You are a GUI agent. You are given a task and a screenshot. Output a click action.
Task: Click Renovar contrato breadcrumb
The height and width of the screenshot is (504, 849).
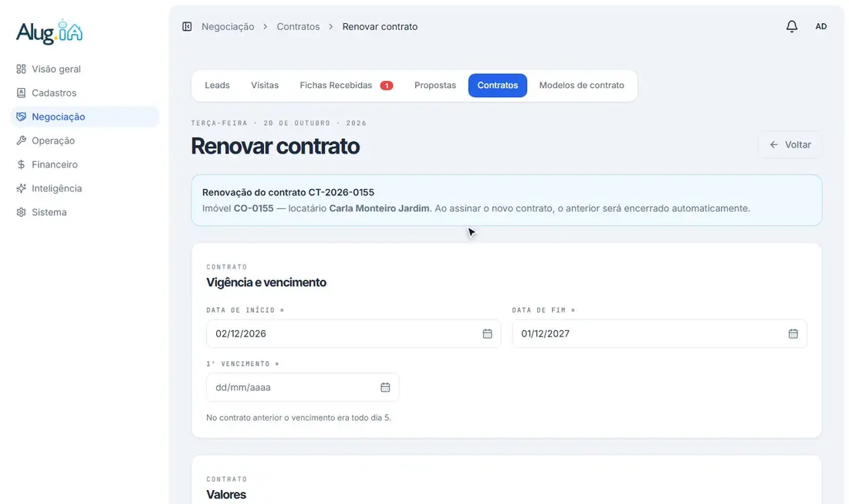(x=380, y=26)
